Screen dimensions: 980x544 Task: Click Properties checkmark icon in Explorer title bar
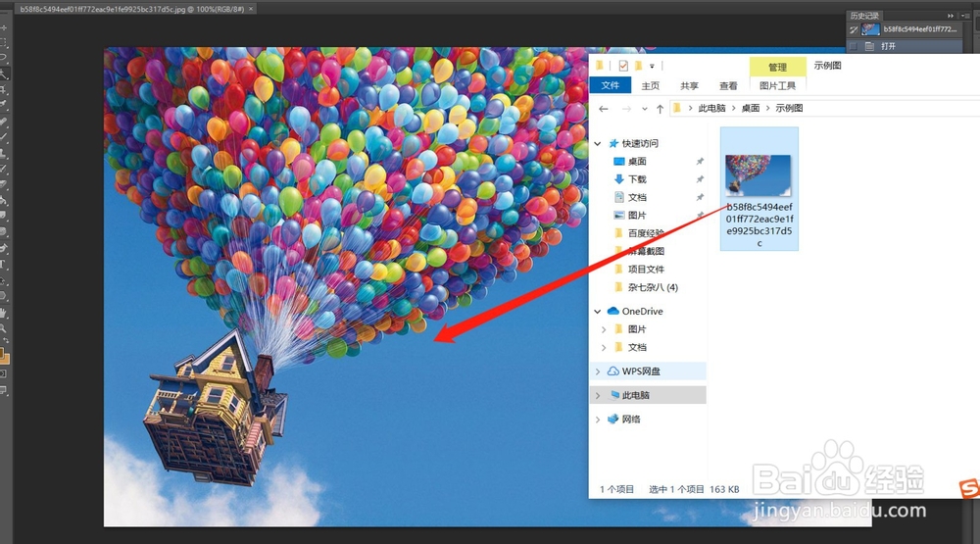[x=623, y=65]
